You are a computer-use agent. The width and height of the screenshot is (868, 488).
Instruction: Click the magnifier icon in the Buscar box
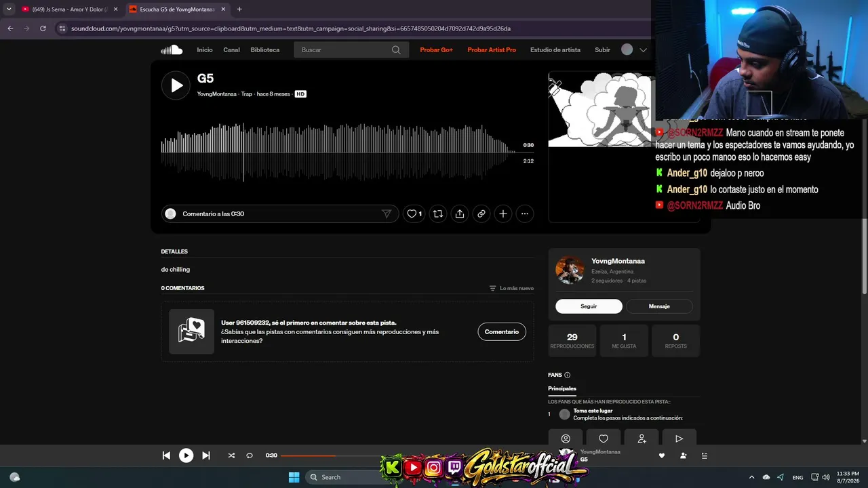pos(397,49)
